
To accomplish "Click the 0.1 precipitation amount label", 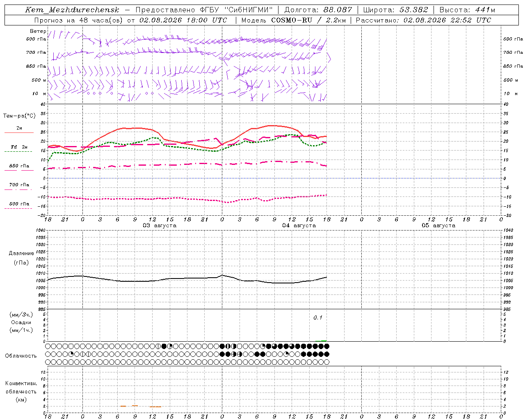I will click(318, 318).
